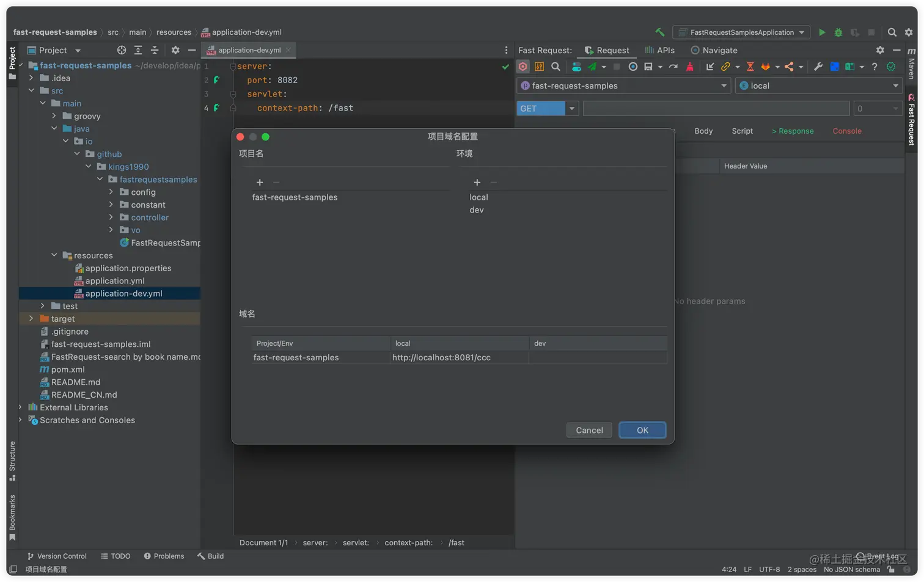Open the Body tab

[x=703, y=131]
